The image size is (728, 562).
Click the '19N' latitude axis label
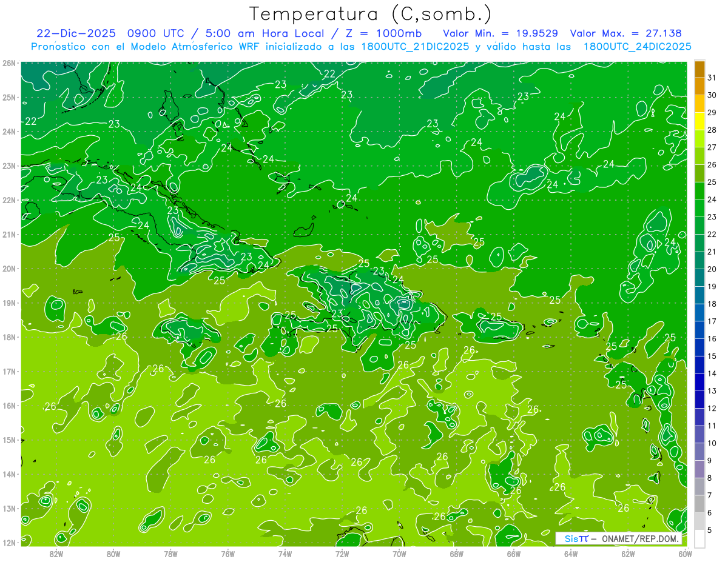pyautogui.click(x=9, y=303)
